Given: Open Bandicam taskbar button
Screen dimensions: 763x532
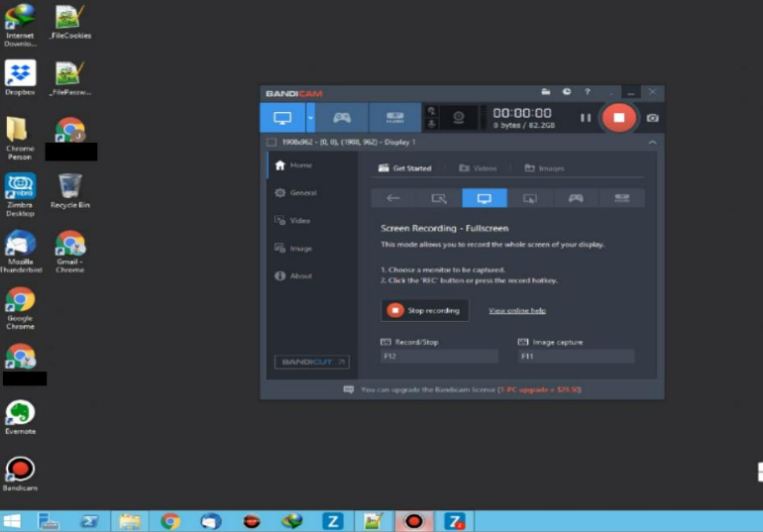Looking at the screenshot, I should 413,521.
